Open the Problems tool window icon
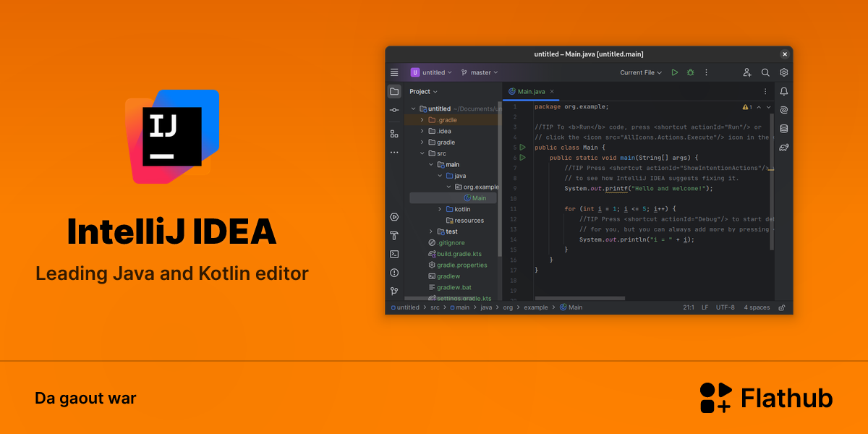This screenshot has width=868, height=434. 394,273
